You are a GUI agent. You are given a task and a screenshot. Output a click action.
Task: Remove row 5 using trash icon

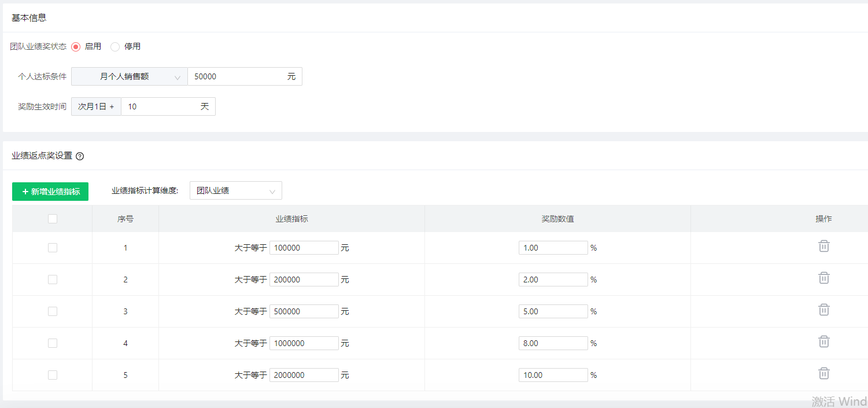pyautogui.click(x=823, y=374)
